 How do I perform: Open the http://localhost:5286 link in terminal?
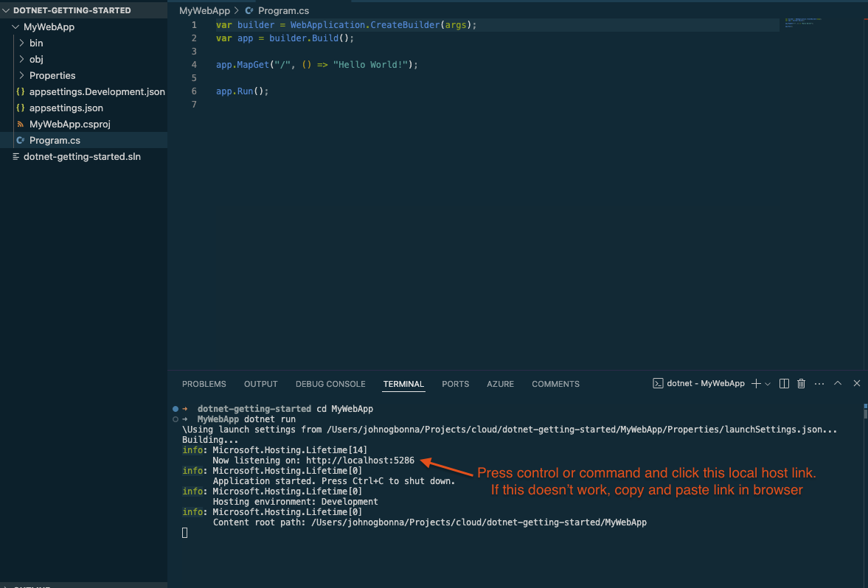tap(360, 461)
